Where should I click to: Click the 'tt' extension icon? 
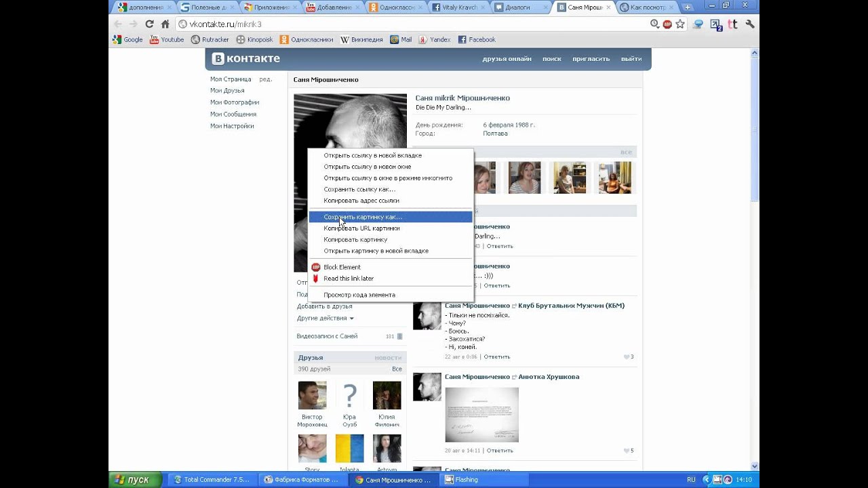(x=732, y=24)
